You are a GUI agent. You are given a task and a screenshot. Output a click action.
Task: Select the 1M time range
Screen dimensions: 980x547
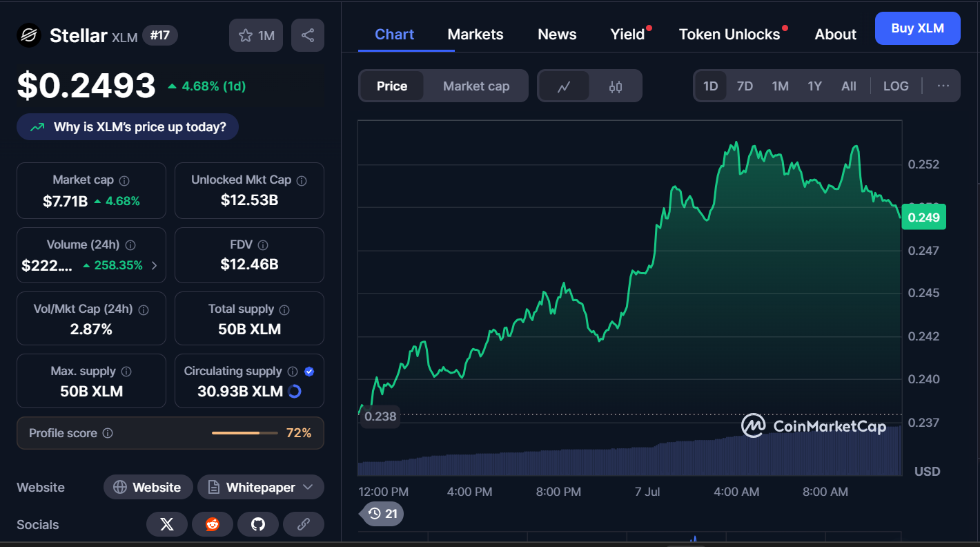click(780, 86)
